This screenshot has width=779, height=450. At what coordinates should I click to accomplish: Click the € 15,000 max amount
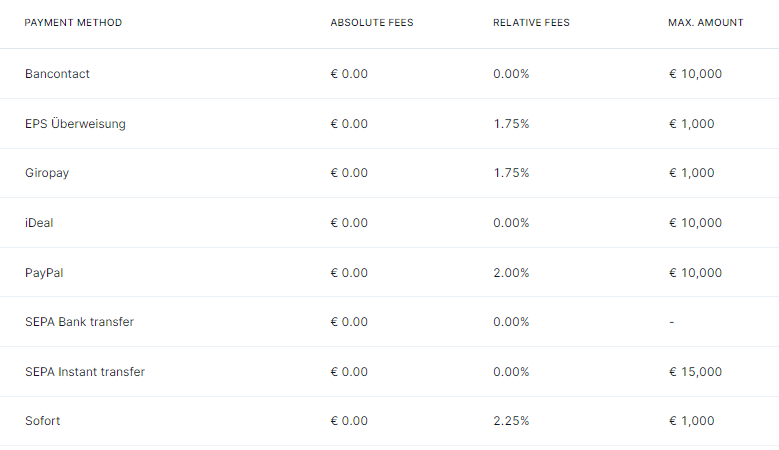(x=695, y=372)
